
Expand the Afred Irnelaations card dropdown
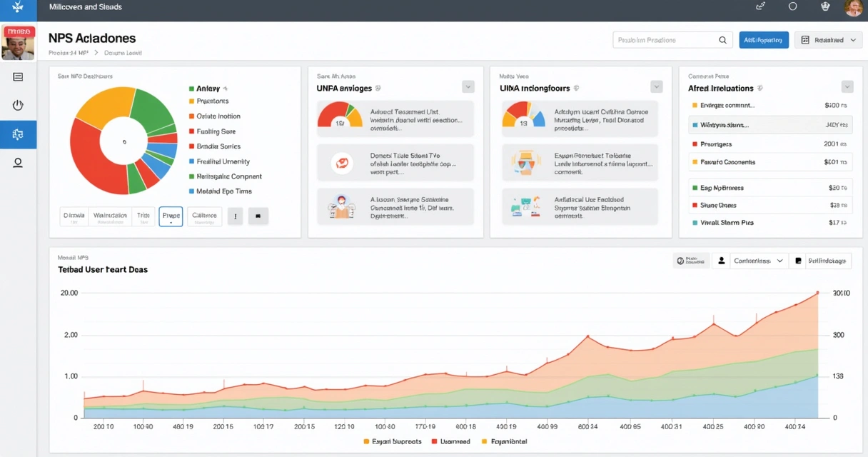pos(847,87)
